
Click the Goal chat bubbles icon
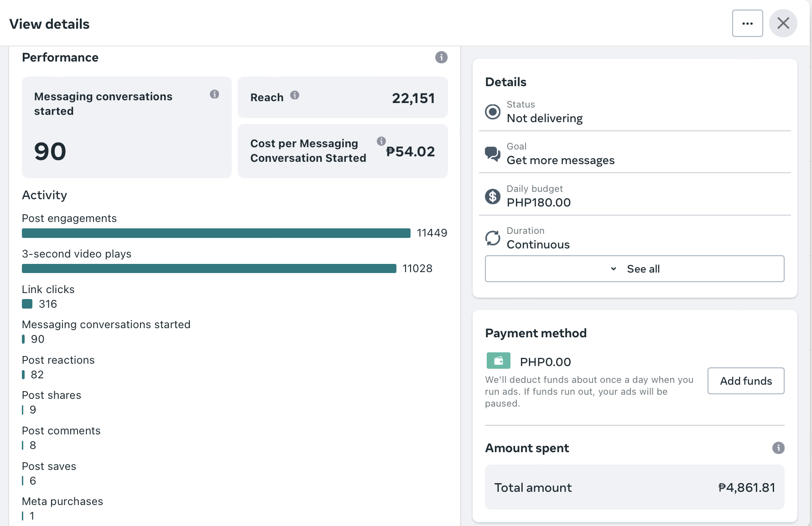tap(493, 154)
